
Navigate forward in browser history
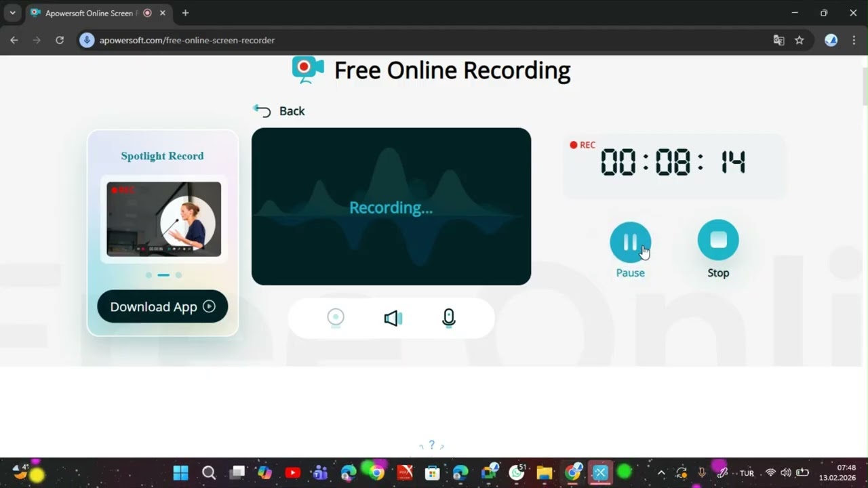coord(37,40)
